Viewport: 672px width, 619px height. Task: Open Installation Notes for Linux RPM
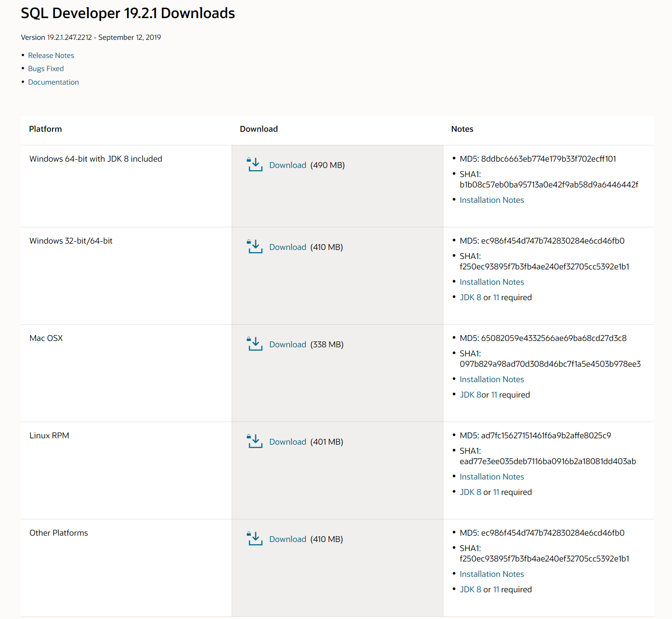tap(492, 477)
